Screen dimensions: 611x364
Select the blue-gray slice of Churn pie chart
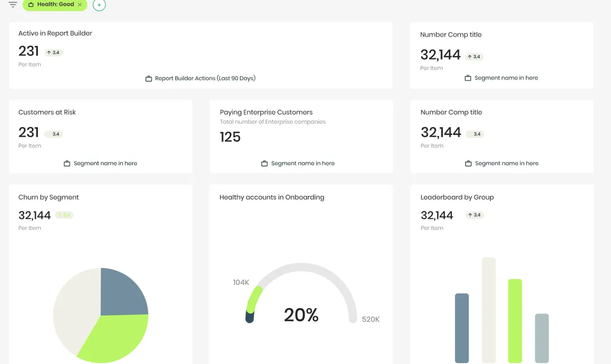coord(122,294)
